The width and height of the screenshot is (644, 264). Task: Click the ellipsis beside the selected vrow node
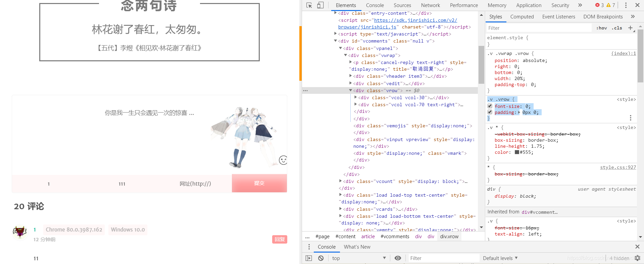tap(305, 90)
